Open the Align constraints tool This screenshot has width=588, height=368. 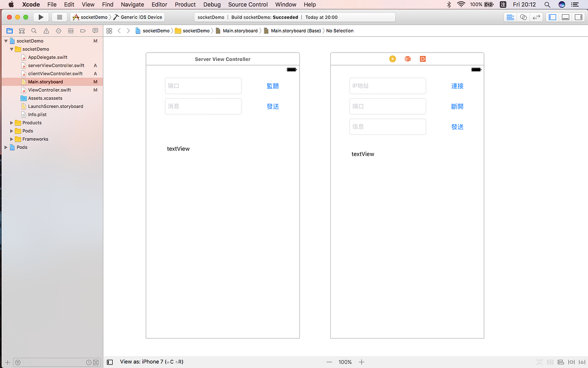click(x=561, y=362)
